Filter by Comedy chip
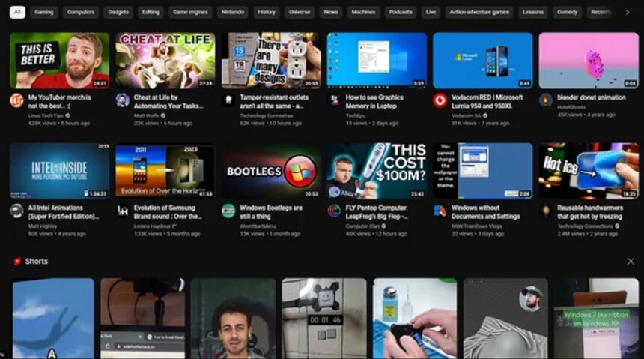 pyautogui.click(x=567, y=12)
